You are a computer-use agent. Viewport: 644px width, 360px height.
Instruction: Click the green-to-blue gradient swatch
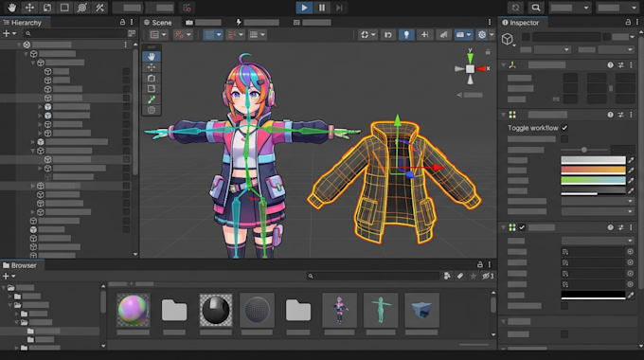click(x=593, y=180)
